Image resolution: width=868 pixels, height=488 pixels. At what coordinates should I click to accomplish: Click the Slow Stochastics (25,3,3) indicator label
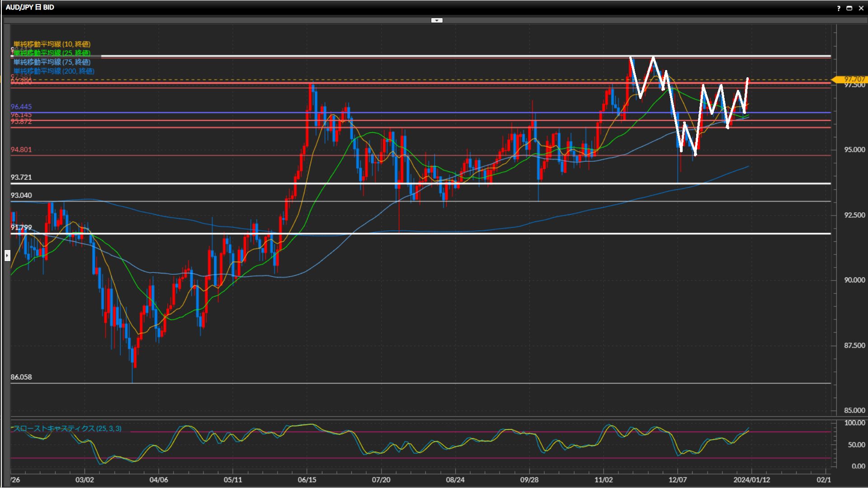point(67,428)
